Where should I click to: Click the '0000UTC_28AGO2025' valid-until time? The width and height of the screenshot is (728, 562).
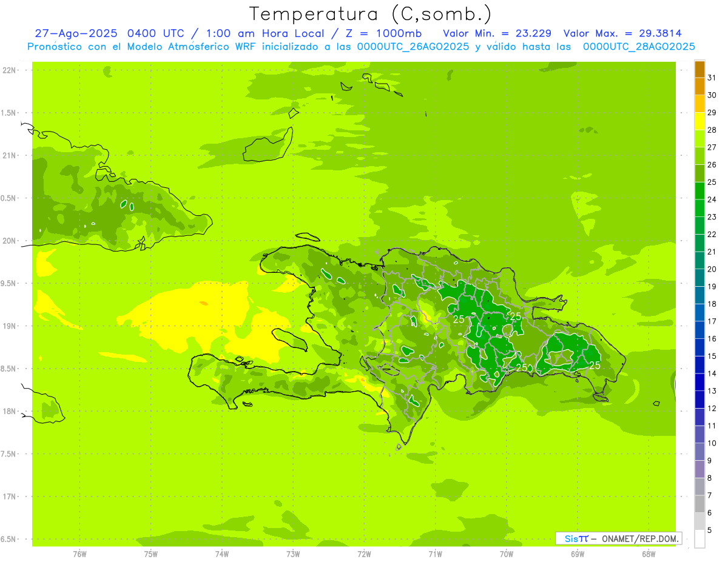click(x=639, y=47)
